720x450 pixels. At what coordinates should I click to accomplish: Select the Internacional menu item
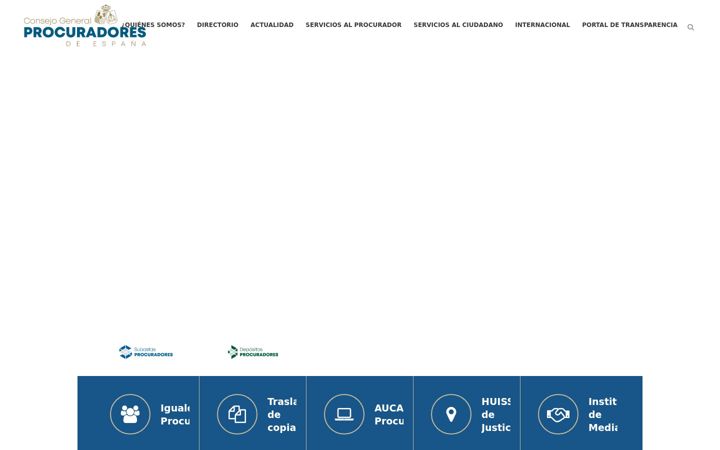(542, 25)
